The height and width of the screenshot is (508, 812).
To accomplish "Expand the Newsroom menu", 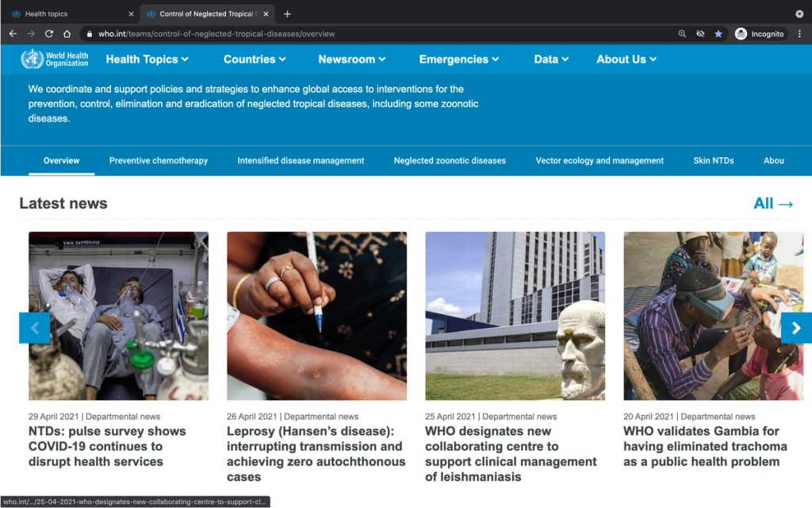I will 352,59.
